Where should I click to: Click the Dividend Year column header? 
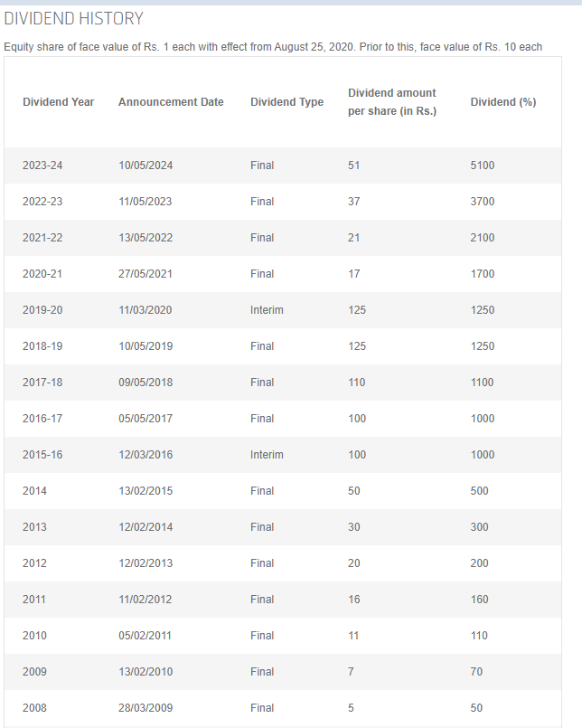tap(59, 101)
